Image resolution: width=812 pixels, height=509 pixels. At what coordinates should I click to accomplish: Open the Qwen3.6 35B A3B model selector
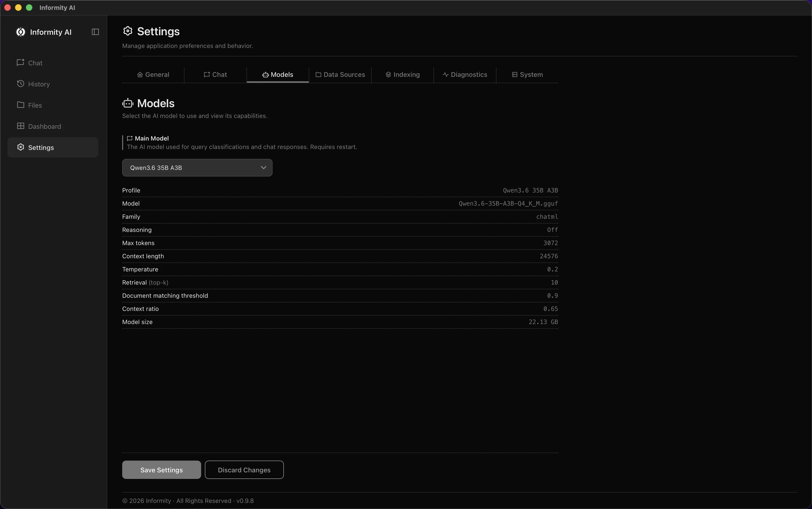[197, 168]
